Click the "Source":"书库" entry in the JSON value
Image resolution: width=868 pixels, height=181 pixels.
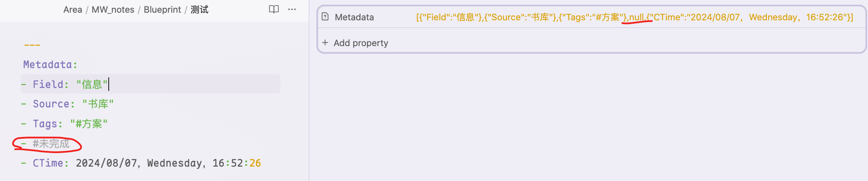[520, 17]
